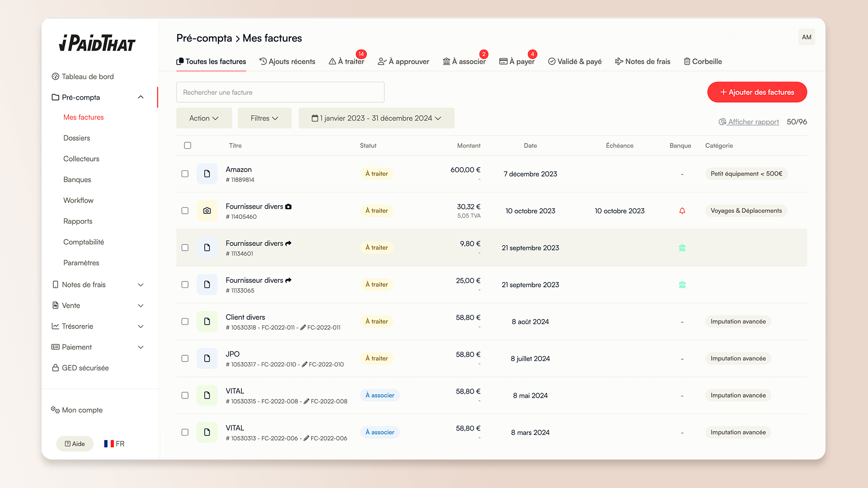Viewport: 868px width, 488px height.
Task: Click pencil icon next to FC-2022-006
Action: tap(307, 438)
